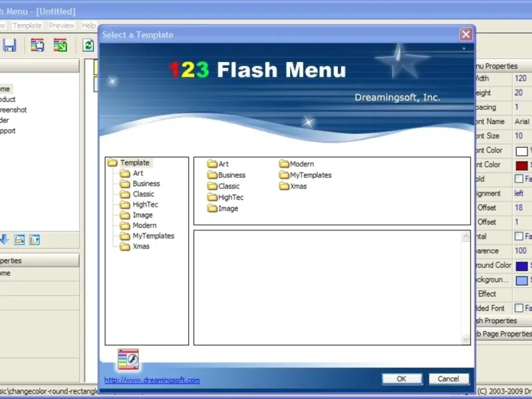Click the transparence value 100
This screenshot has width=532, height=399.
(x=521, y=251)
